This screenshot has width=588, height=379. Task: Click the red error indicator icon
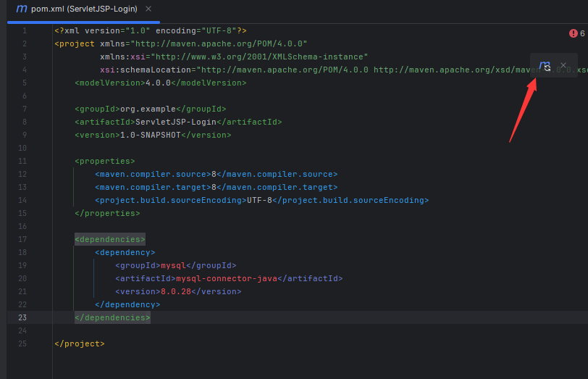coord(573,33)
